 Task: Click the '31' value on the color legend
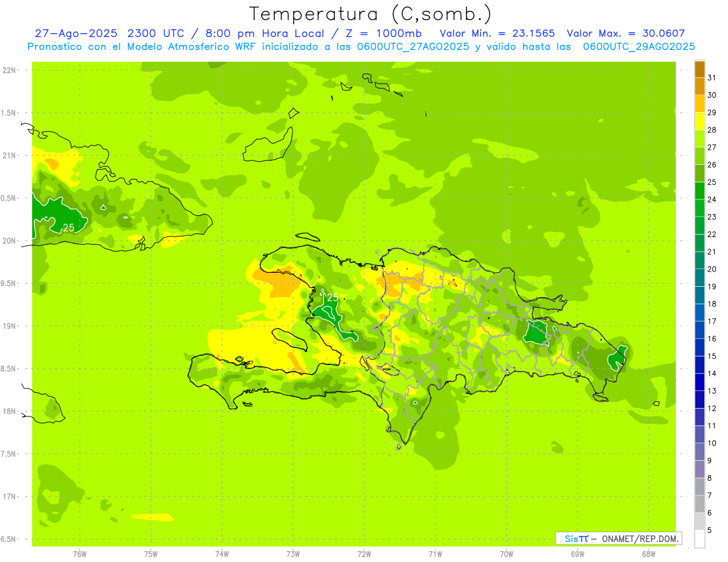point(712,78)
